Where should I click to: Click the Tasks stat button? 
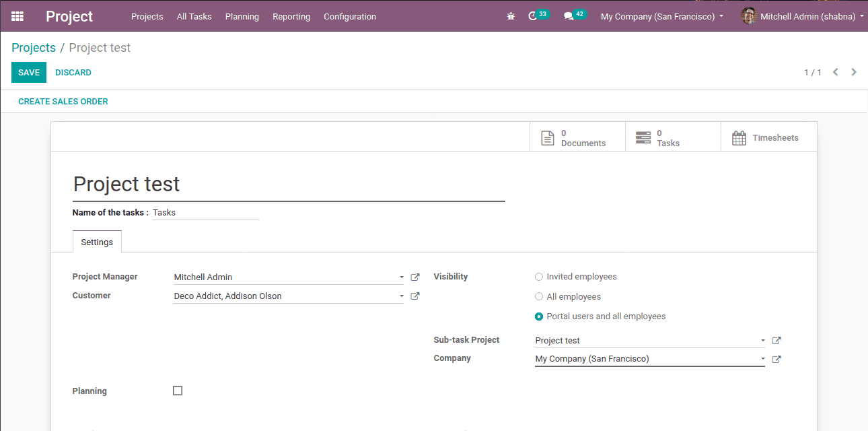coord(673,137)
